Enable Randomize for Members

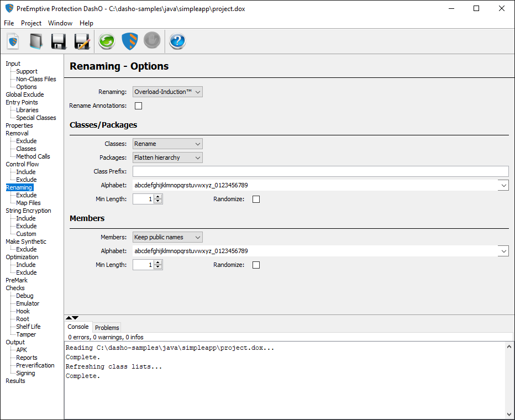click(x=256, y=265)
